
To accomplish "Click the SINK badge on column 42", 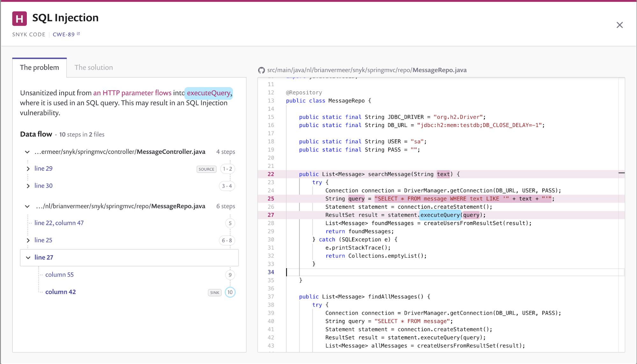I will click(214, 292).
